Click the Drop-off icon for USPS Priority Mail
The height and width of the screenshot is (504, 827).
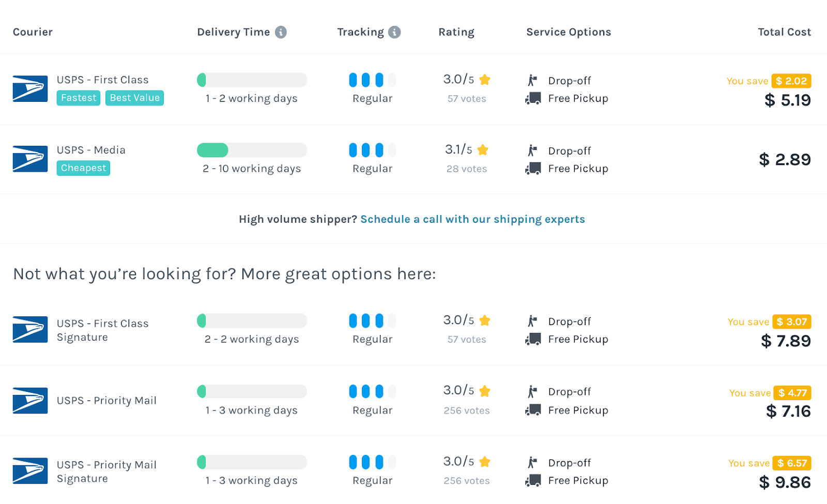tap(532, 392)
